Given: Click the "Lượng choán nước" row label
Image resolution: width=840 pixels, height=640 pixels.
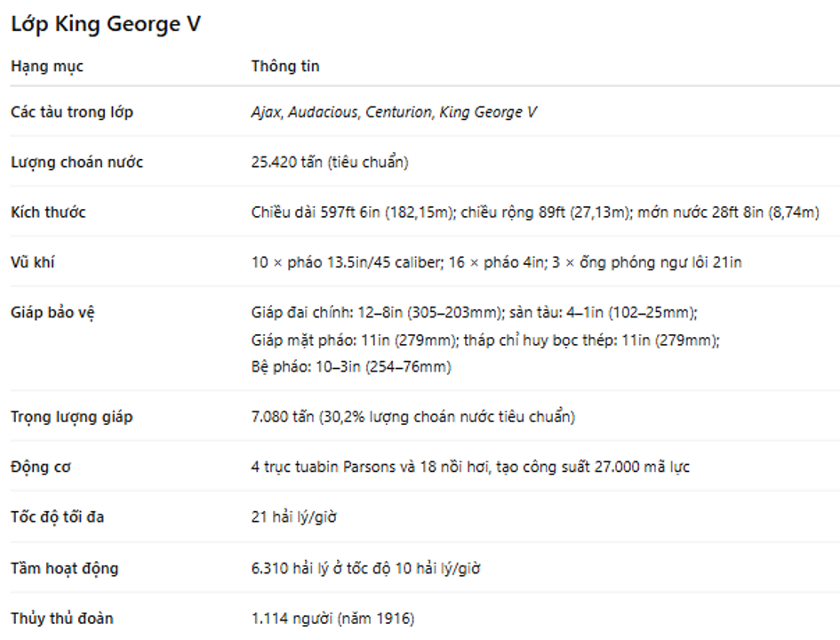Looking at the screenshot, I should coord(76,162).
